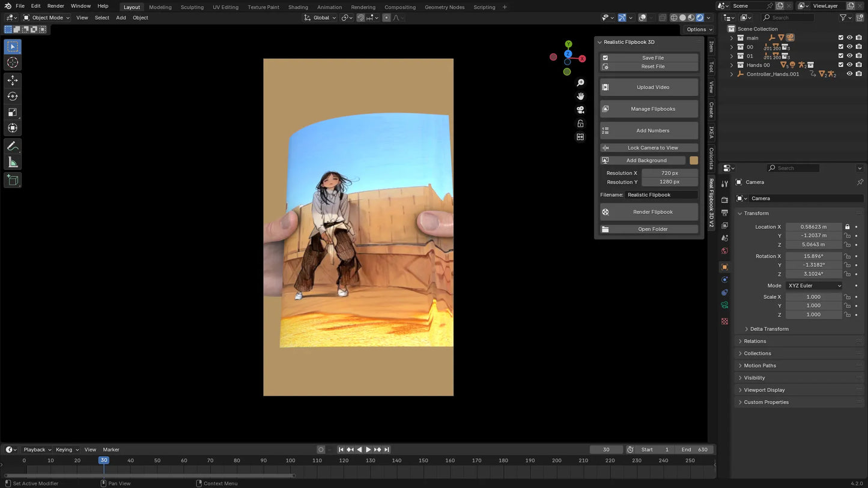Switch to the Animation workspace tab

click(329, 7)
